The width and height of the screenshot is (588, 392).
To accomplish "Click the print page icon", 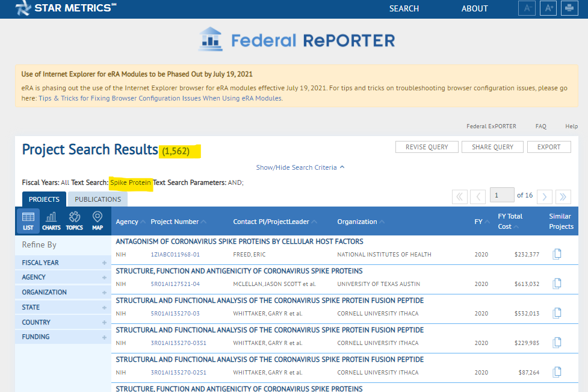I will coord(569,8).
